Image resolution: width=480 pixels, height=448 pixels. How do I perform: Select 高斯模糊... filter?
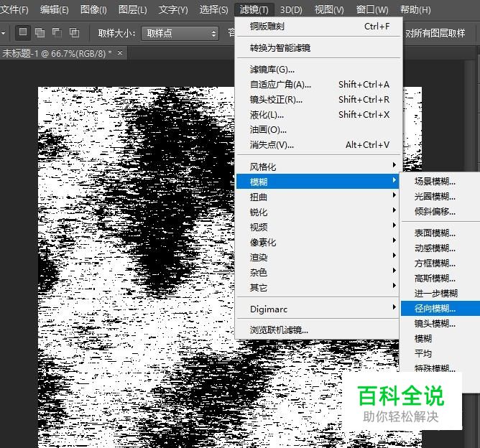point(440,279)
